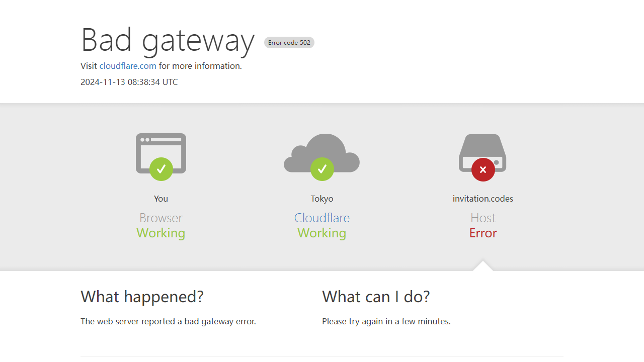Click the Cloudflare link under Tokyo
Image resolution: width=644 pixels, height=362 pixels.
[322, 218]
